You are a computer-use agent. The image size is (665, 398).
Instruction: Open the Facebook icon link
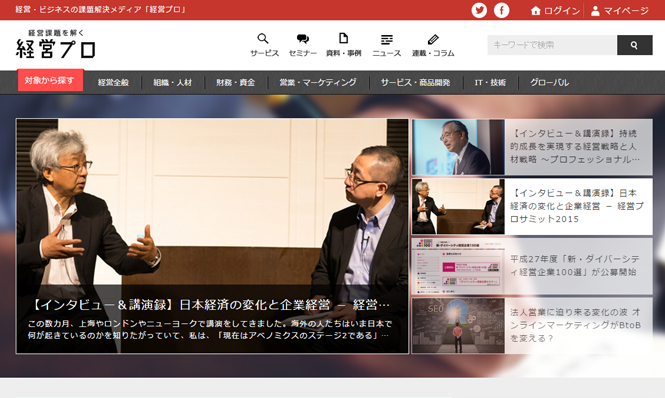click(501, 10)
